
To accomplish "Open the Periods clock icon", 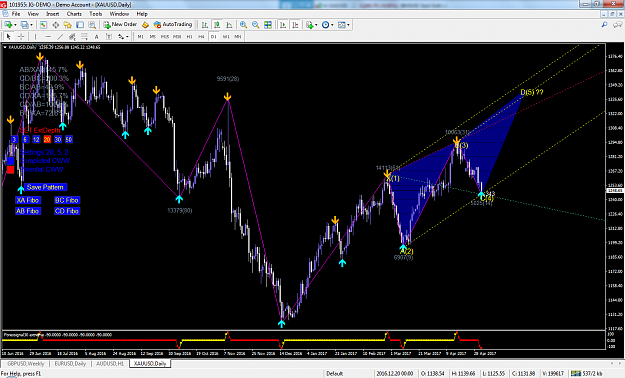I will click(x=325, y=25).
